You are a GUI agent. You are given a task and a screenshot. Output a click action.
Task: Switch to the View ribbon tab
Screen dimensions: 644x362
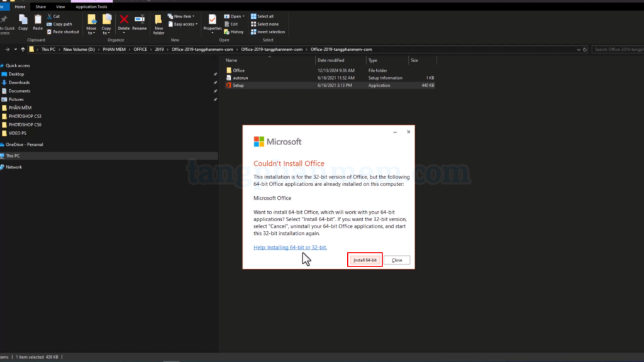[x=60, y=6]
